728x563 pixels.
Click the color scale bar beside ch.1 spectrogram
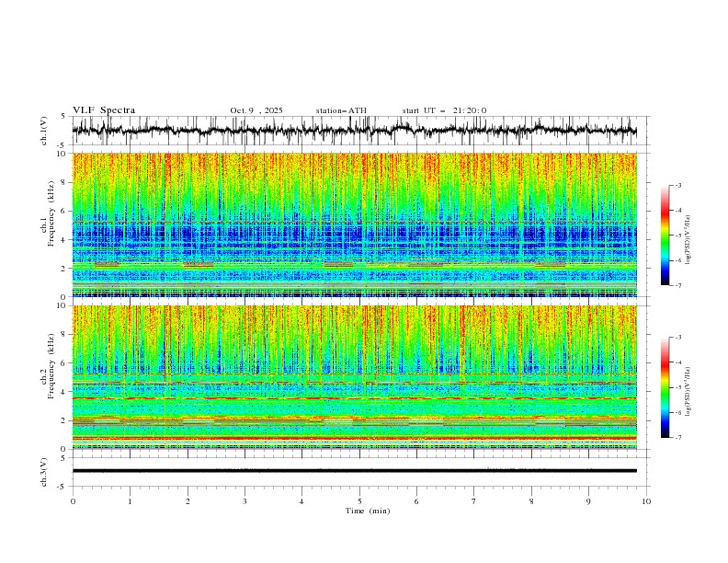(x=665, y=236)
